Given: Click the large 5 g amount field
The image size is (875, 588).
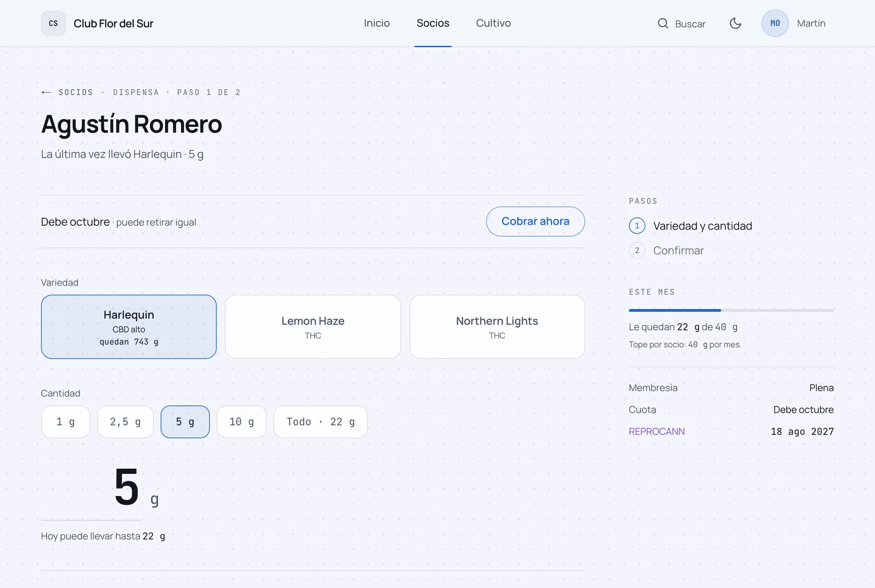Looking at the screenshot, I should tap(92, 488).
